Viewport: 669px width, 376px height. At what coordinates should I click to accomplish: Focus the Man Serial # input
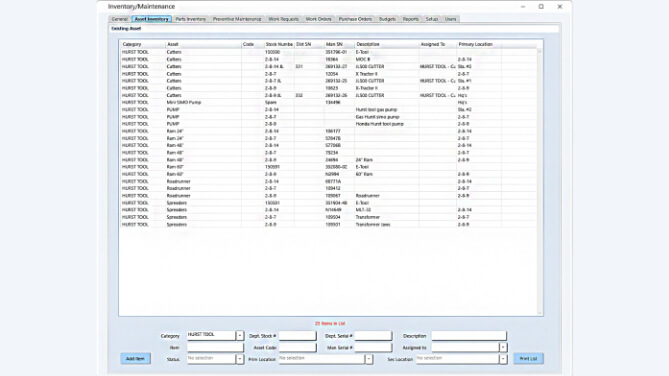[373, 347]
